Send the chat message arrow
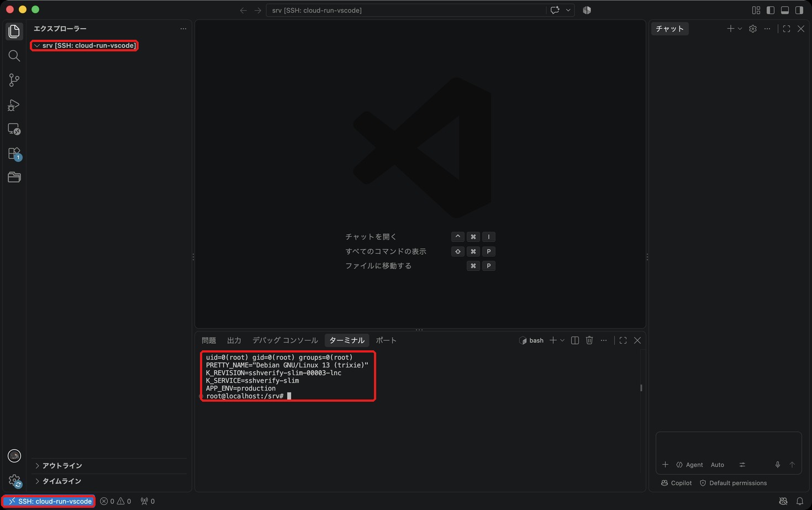 point(792,465)
